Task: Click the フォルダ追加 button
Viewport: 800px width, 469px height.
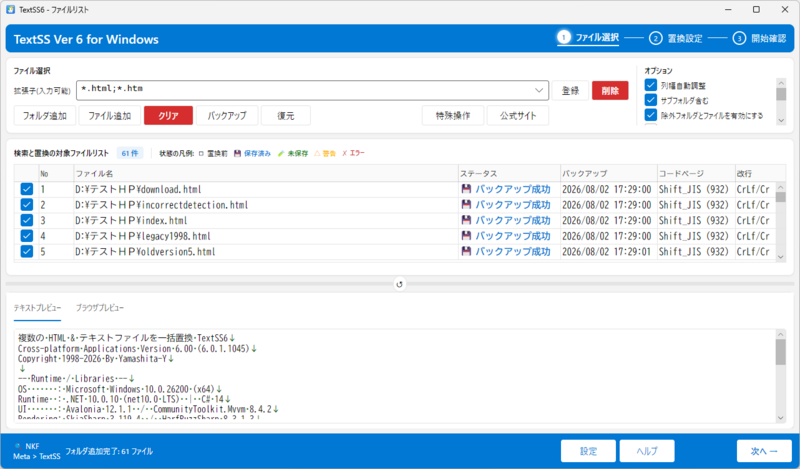Action: [44, 116]
